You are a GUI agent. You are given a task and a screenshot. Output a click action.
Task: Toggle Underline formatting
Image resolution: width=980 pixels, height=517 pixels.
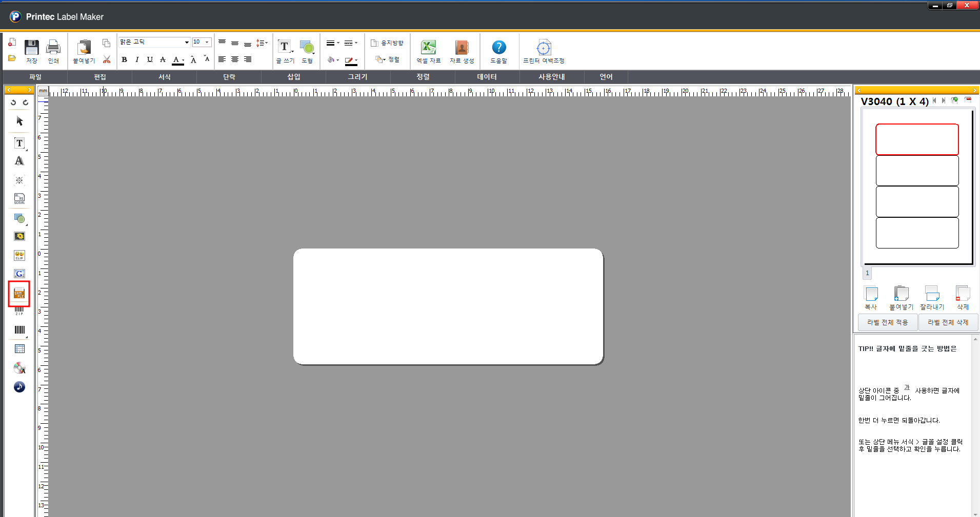[150, 59]
